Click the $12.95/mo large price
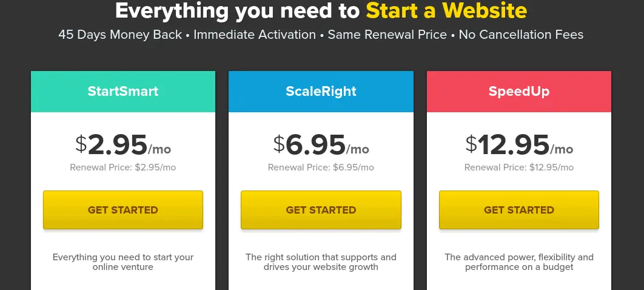 (518, 145)
